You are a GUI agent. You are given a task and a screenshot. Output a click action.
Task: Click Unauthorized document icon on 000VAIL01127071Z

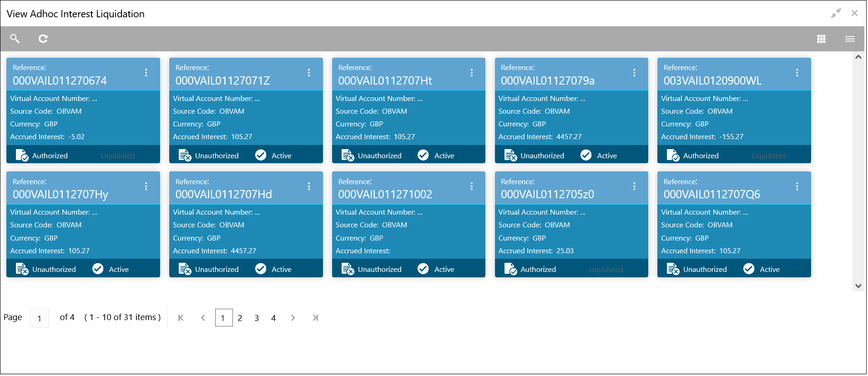185,155
